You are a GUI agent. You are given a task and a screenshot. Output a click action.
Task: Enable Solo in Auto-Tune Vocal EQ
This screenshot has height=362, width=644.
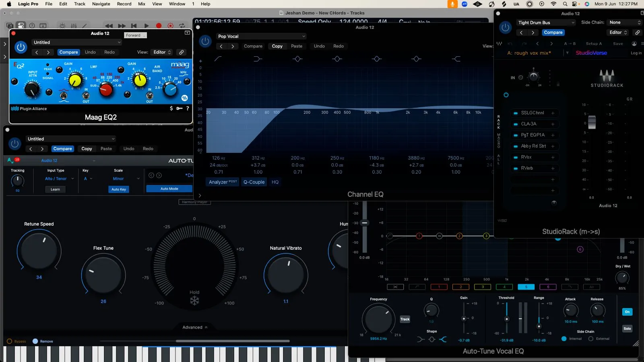click(x=627, y=329)
